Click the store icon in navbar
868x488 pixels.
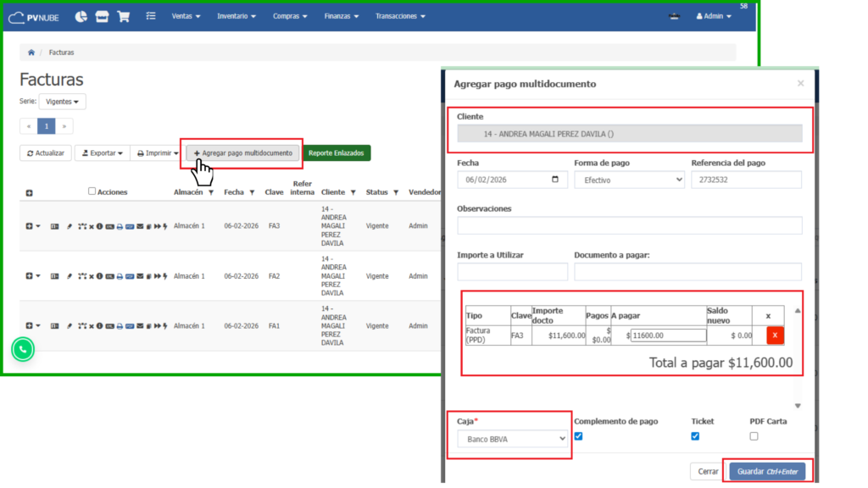pos(102,16)
